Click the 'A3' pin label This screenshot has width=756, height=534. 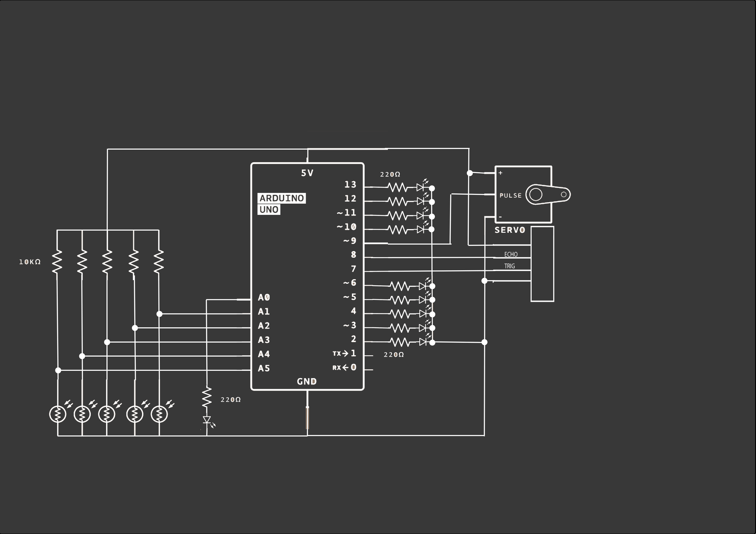point(264,340)
